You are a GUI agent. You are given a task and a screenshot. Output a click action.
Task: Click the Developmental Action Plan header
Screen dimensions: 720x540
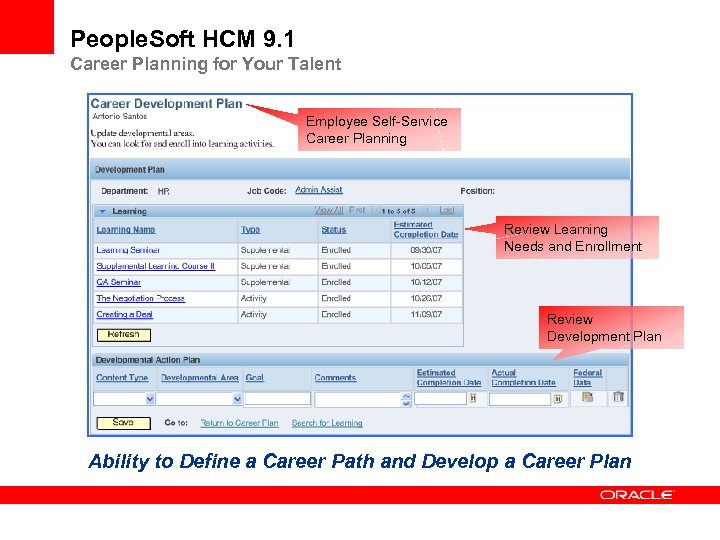click(x=359, y=360)
